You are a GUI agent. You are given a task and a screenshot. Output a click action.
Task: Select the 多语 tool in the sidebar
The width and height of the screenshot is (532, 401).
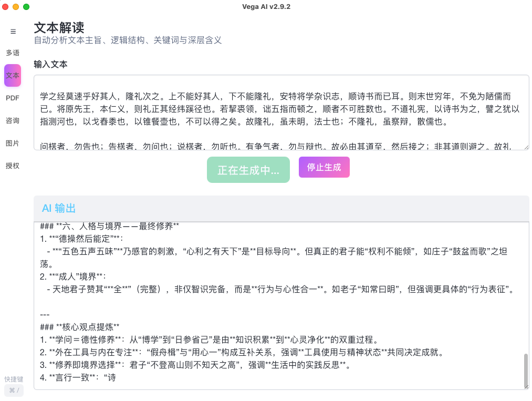[x=13, y=53]
